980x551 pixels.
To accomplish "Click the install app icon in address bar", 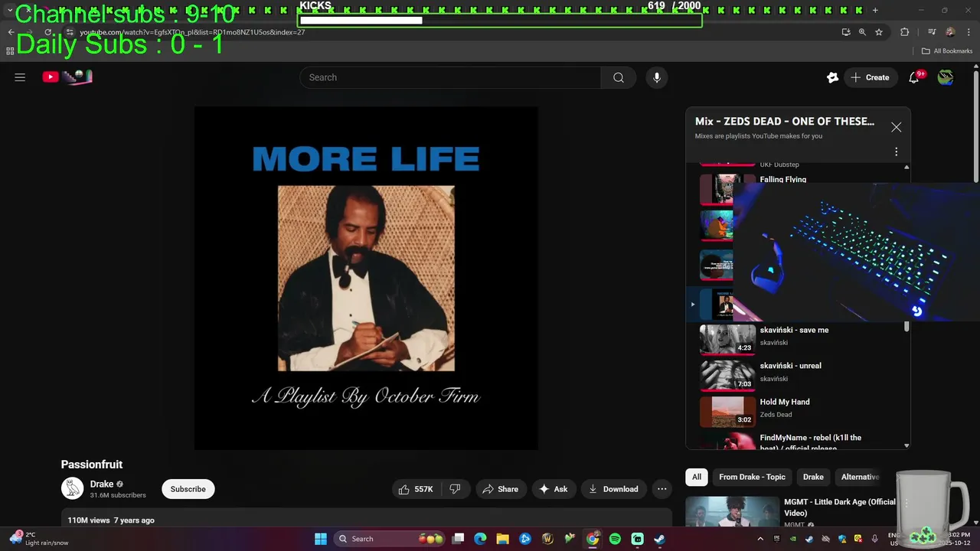I will 845,32.
